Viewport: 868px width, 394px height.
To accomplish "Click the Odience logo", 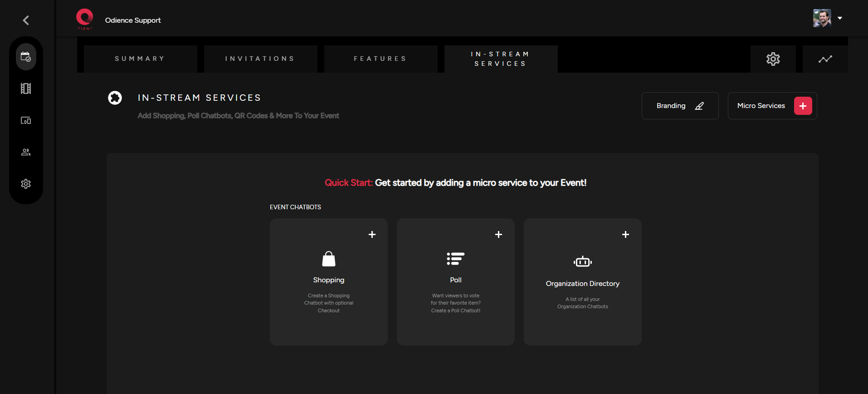I will click(x=84, y=19).
